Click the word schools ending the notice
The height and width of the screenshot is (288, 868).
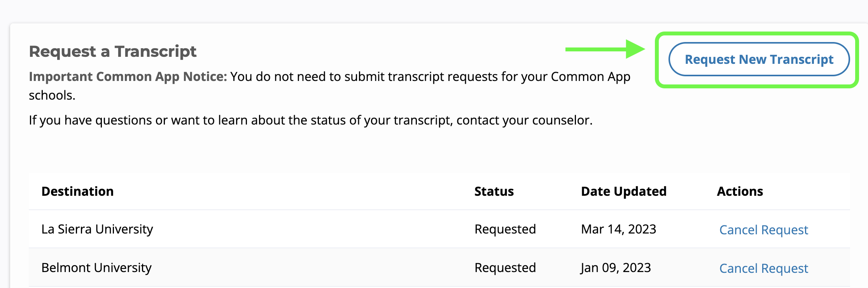click(52, 95)
